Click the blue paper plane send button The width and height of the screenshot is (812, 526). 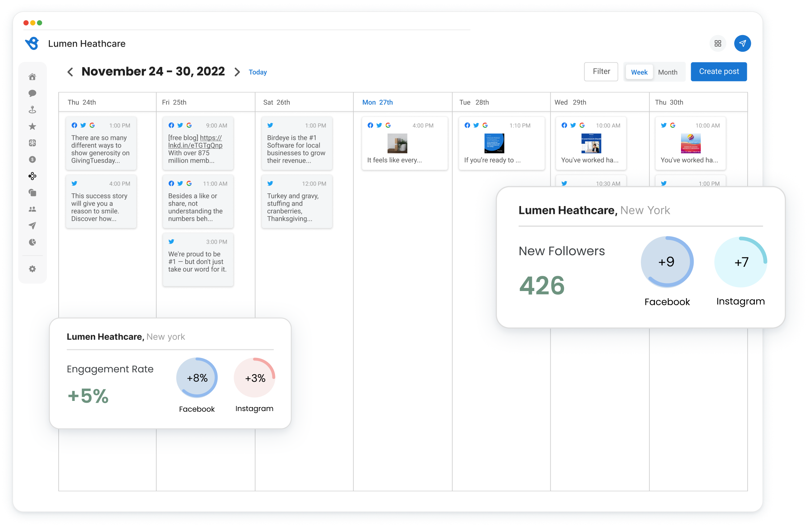pos(742,43)
